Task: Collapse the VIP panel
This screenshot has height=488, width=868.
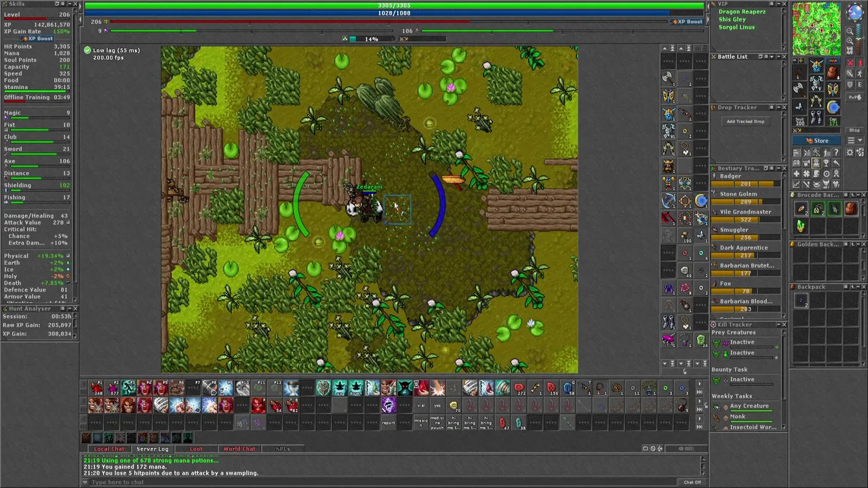Action: [778, 3]
